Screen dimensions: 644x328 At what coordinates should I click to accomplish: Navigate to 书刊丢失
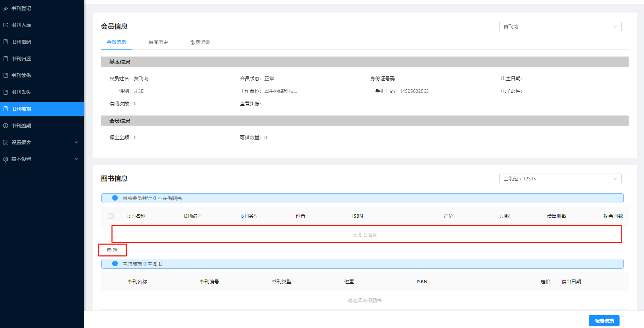click(x=42, y=92)
